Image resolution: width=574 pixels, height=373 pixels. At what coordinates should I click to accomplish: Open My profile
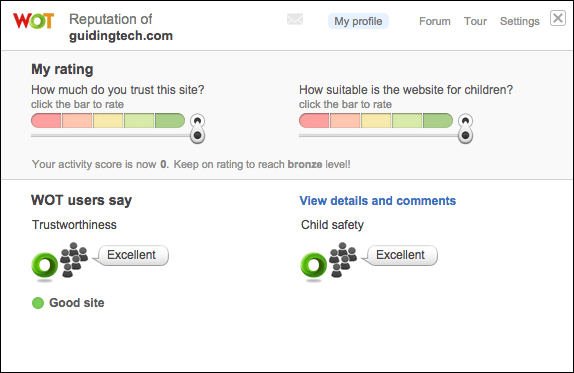pos(358,21)
